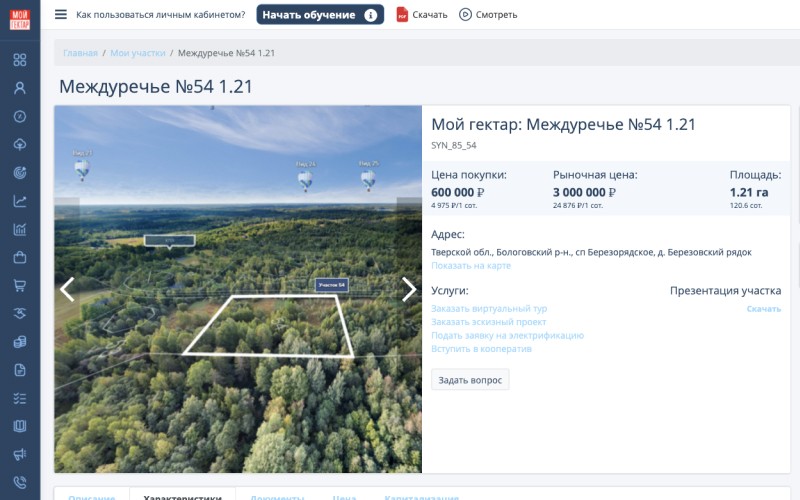
Task: Toggle the hamburger menu to collapse sidebar
Action: pos(61,15)
